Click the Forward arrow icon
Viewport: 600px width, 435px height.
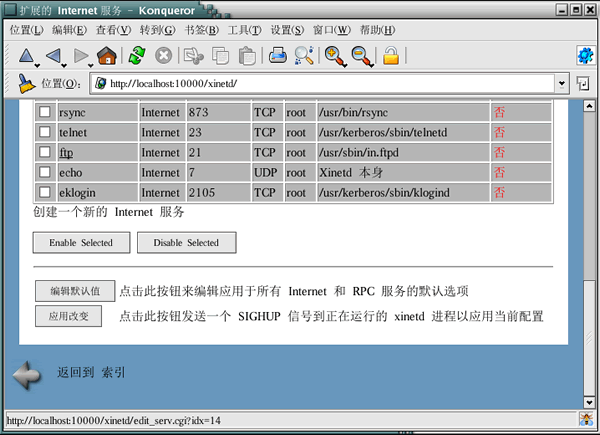pos(80,56)
